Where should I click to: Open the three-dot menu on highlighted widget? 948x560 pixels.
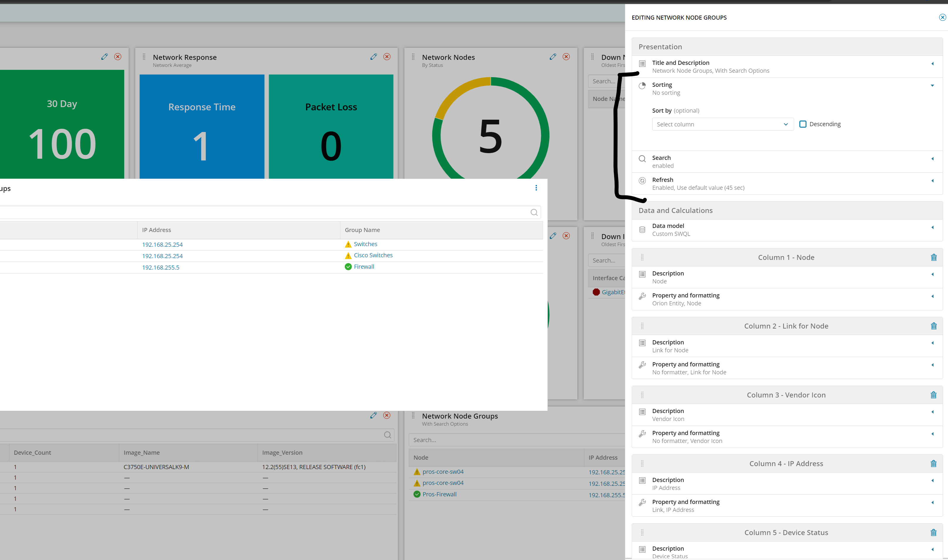(536, 188)
